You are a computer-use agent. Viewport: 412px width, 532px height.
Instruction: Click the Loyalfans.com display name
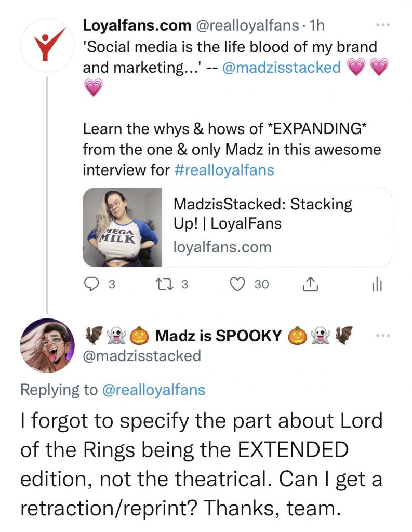tap(137, 25)
